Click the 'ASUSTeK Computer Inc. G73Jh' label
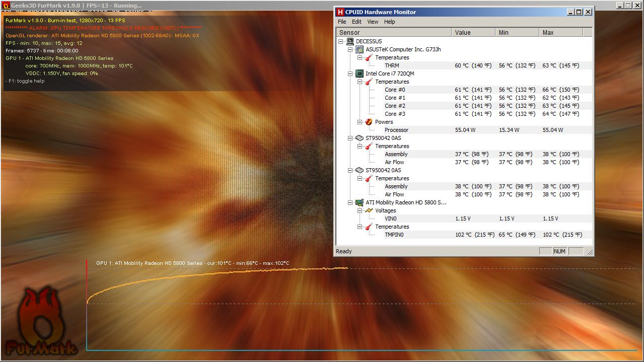The image size is (644, 362). [x=403, y=49]
